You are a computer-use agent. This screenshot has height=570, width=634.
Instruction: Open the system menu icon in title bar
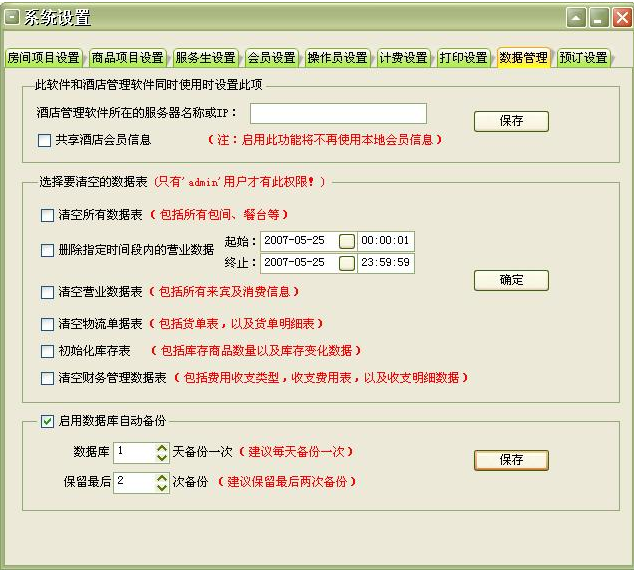[12, 17]
